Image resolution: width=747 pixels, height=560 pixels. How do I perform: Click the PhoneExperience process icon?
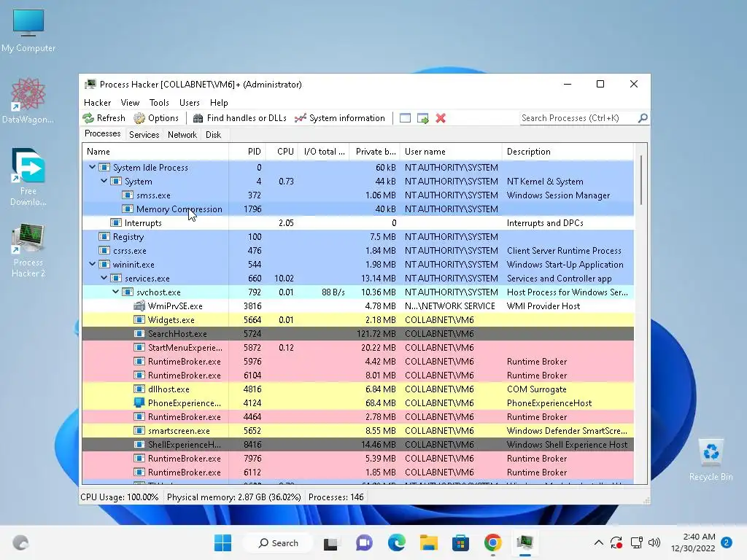(139, 402)
